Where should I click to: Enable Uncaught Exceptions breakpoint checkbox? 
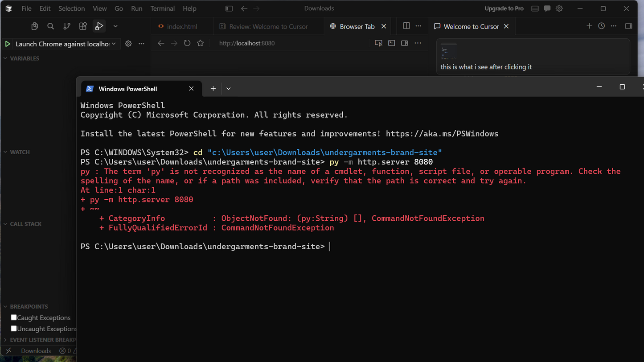click(x=14, y=329)
